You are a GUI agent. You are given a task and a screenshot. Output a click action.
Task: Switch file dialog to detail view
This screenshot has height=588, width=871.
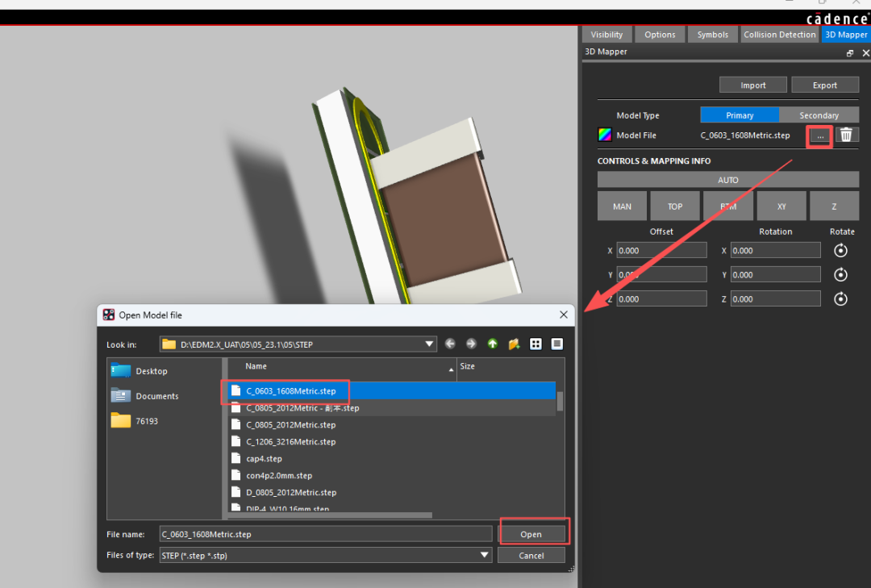pyautogui.click(x=556, y=344)
